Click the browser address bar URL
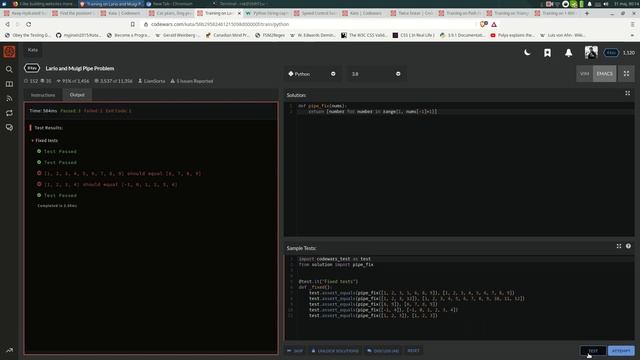Screen dimensions: 640x360 [x=220, y=24]
